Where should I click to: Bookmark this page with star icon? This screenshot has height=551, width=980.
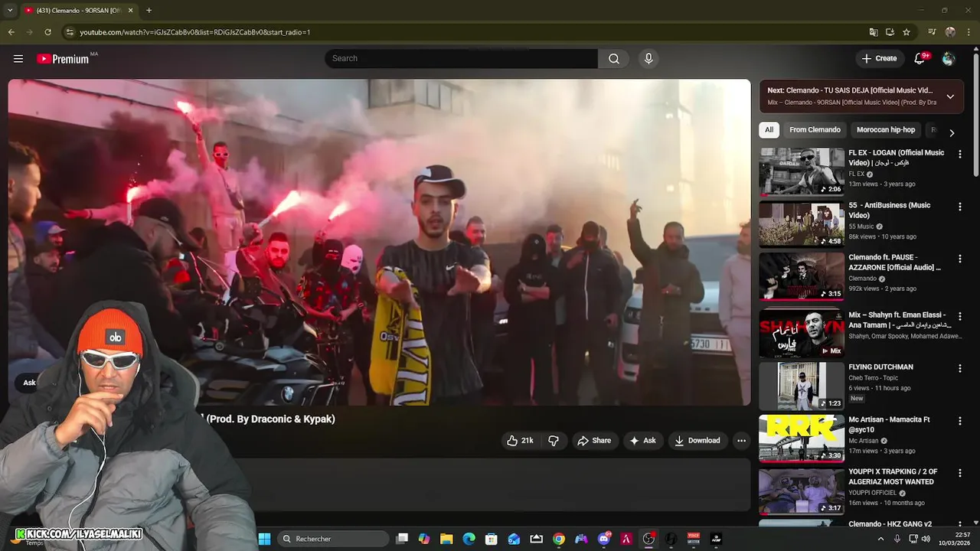(906, 32)
